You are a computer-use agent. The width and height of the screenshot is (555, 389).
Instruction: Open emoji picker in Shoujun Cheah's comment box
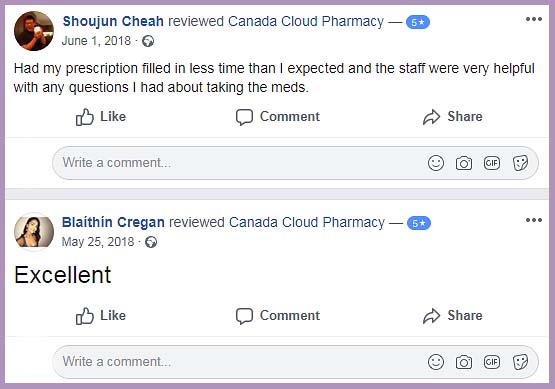436,163
